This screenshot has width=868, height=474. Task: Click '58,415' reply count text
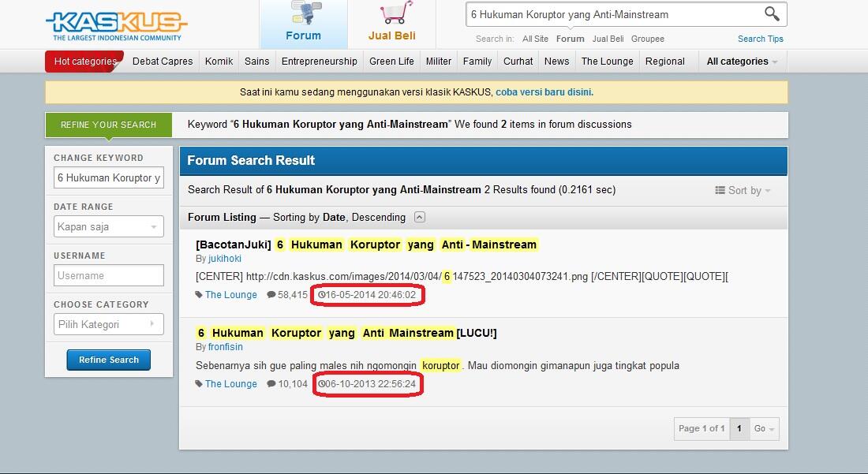point(292,295)
